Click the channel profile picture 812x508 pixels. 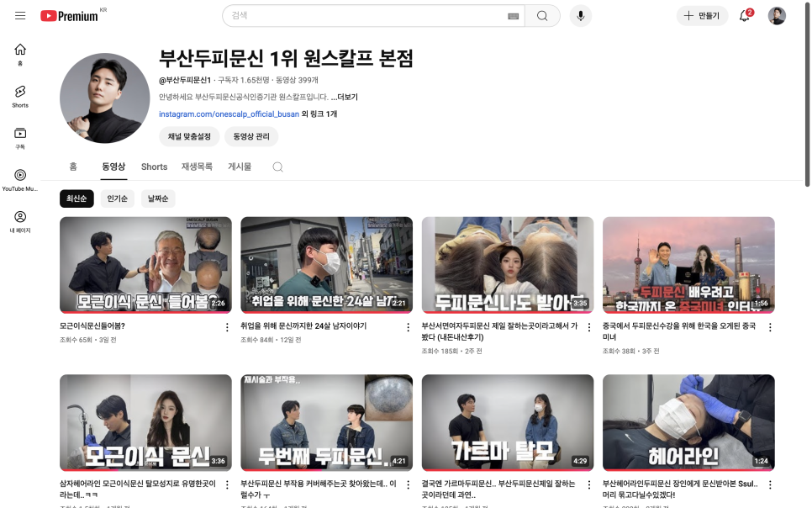[104, 98]
